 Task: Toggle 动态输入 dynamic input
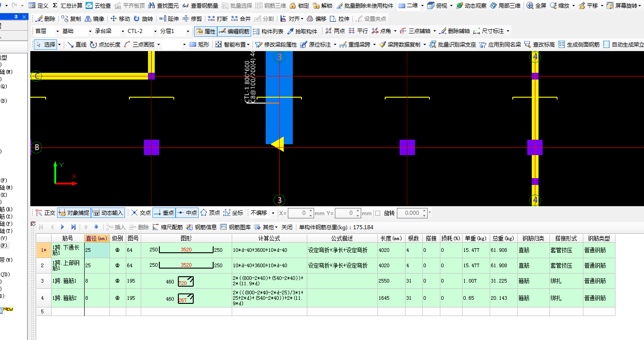(108, 212)
